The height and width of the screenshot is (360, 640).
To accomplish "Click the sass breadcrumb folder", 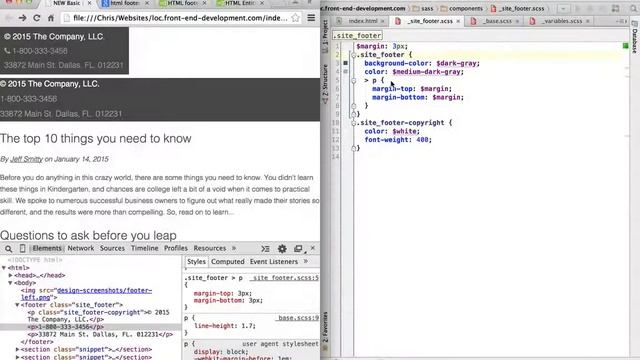I will pos(423,9).
